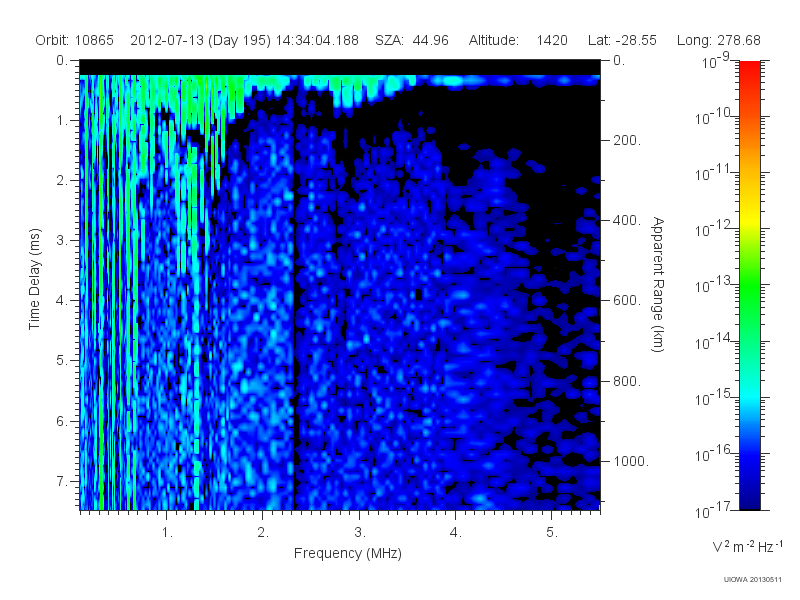Click the '3.' tick on Frequency axis
Image resolution: width=800 pixels, height=600 pixels.
point(360,533)
